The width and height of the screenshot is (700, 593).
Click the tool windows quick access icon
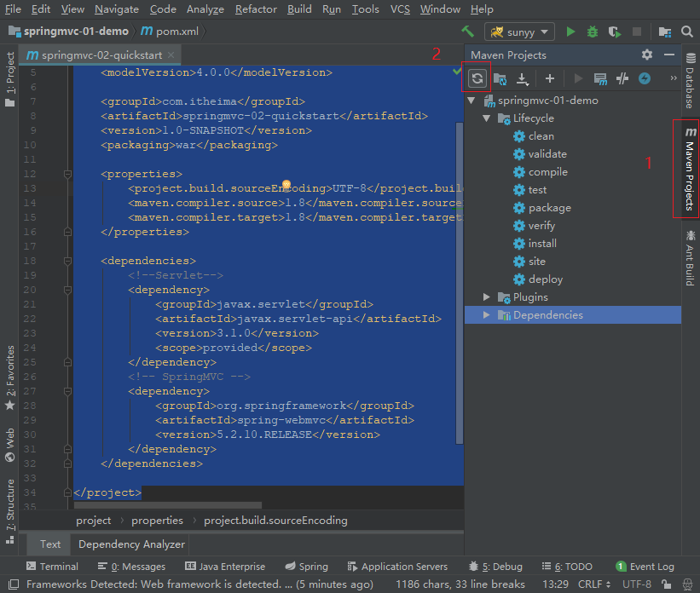(x=14, y=584)
